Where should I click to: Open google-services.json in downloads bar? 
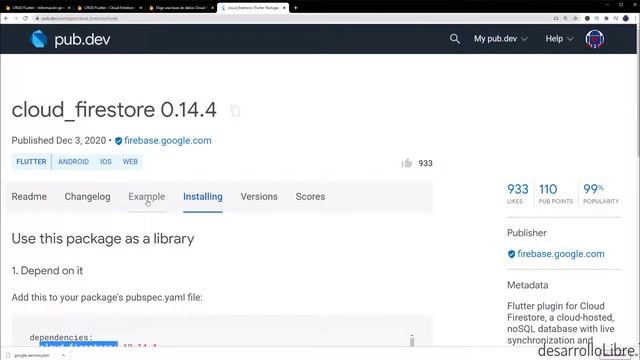pyautogui.click(x=31, y=356)
